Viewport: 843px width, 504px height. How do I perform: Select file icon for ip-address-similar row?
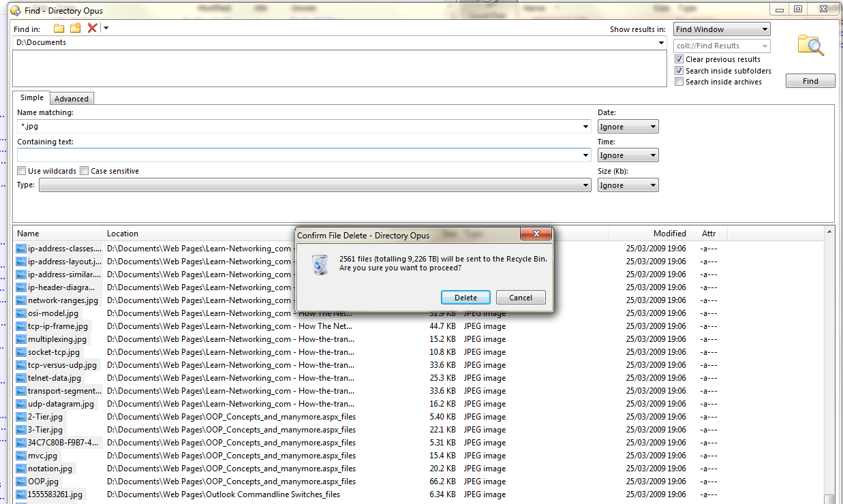coord(21,274)
